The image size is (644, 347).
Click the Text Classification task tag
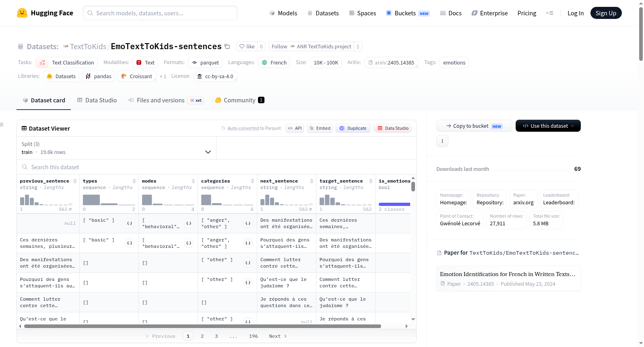click(x=67, y=62)
